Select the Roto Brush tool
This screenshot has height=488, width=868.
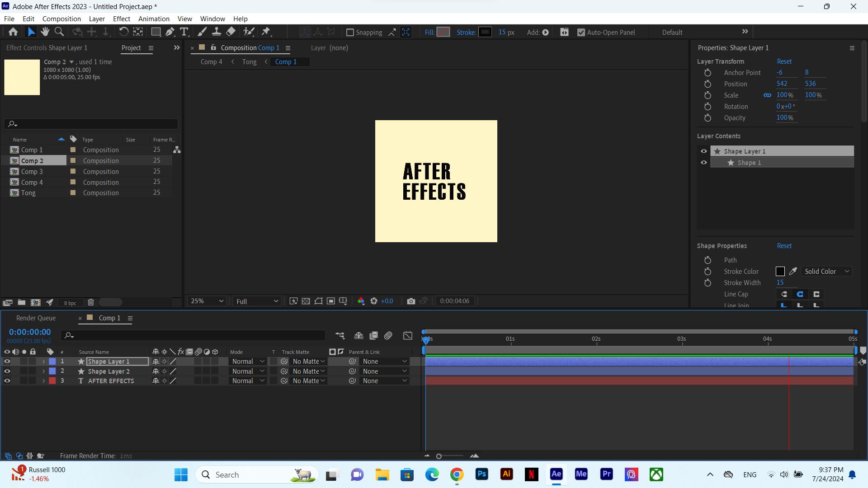point(249,32)
